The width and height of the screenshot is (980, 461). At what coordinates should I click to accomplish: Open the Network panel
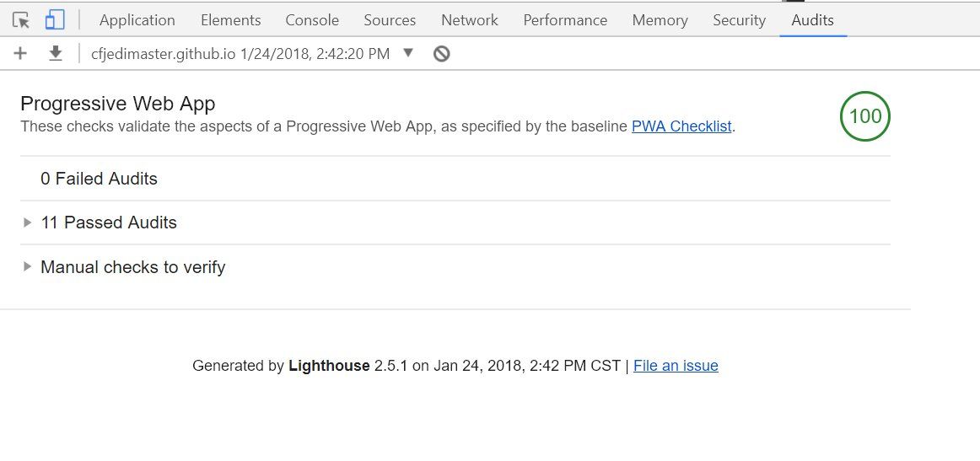470,20
